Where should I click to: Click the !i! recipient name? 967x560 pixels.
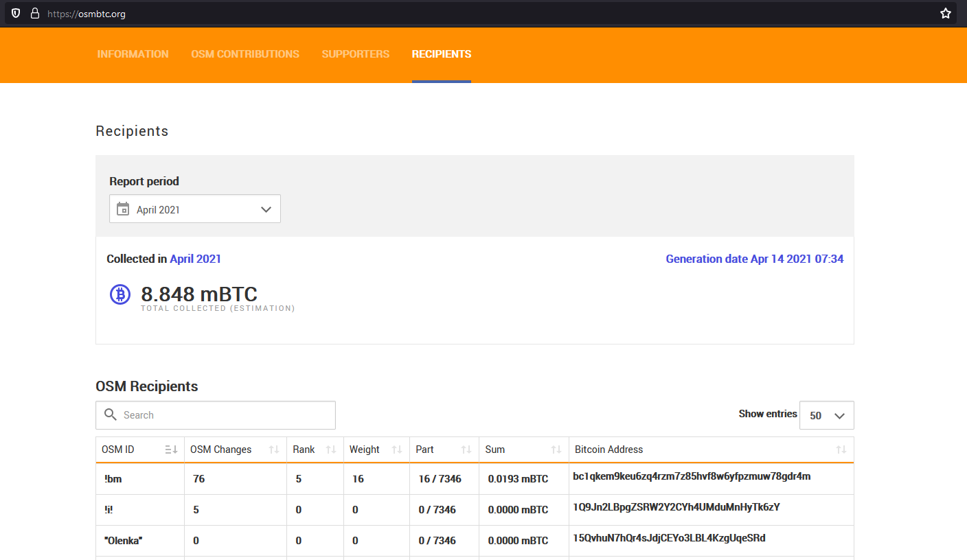point(109,510)
